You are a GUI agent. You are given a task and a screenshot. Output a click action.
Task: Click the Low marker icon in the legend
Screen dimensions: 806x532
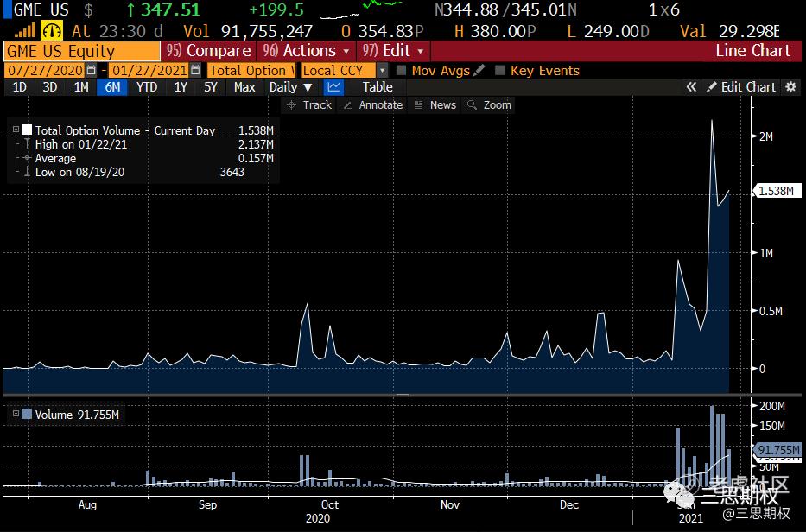point(27,172)
